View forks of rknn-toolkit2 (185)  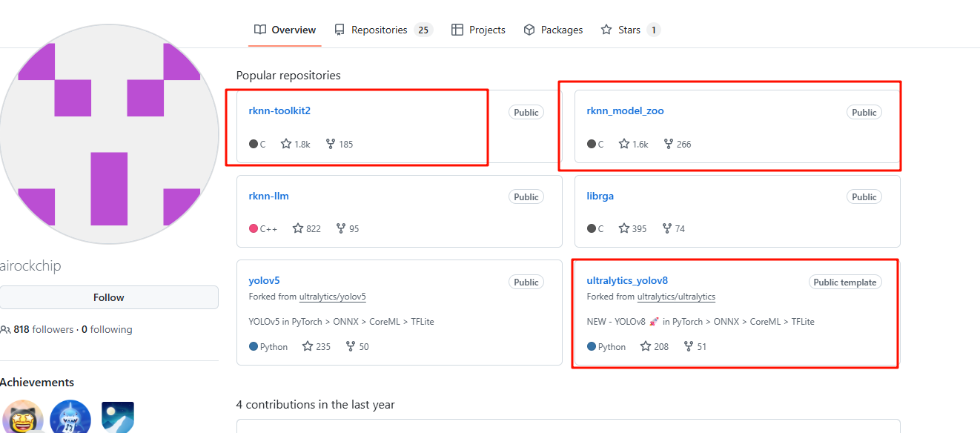(340, 144)
